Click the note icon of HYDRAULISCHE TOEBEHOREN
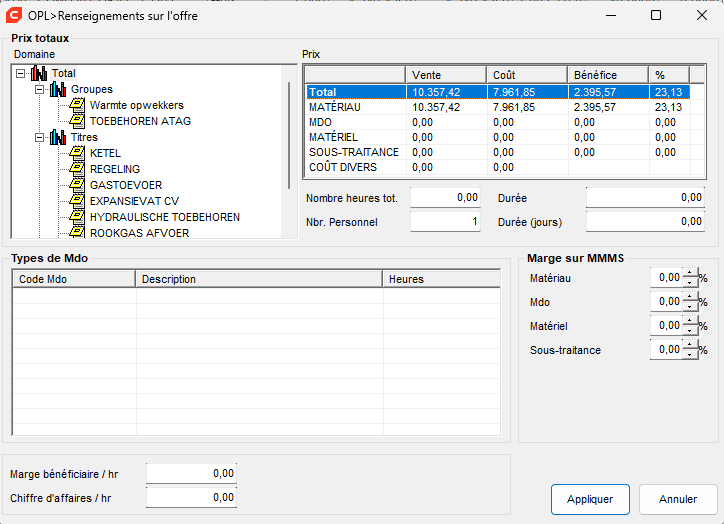 [77, 217]
